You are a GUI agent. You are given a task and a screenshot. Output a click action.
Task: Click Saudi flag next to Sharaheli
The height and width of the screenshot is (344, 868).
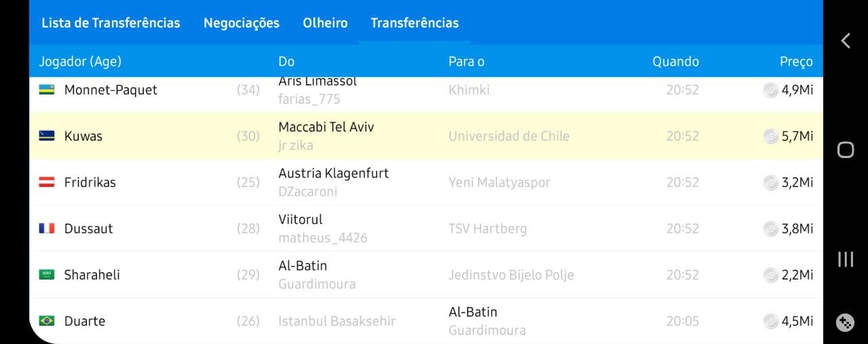(x=47, y=275)
